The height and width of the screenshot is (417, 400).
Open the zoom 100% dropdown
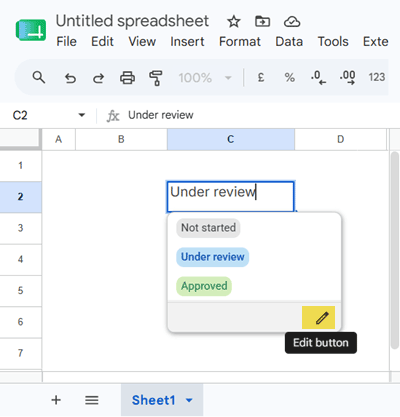[205, 78]
